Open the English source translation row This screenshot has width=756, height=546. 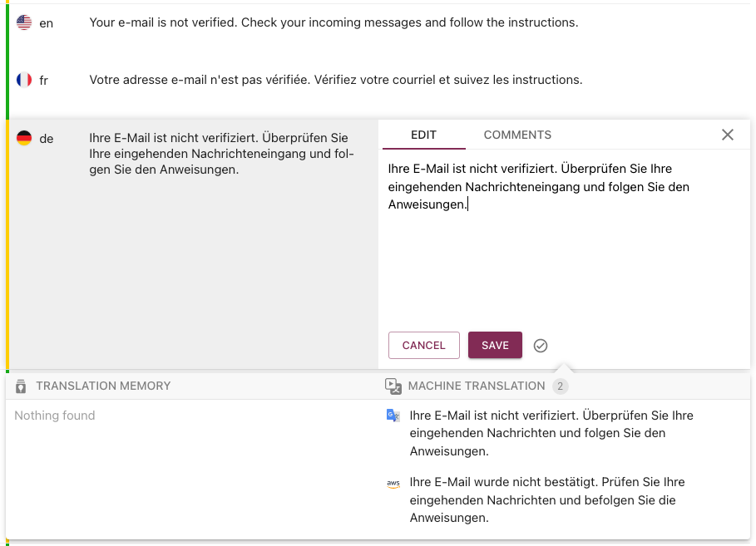tap(334, 22)
